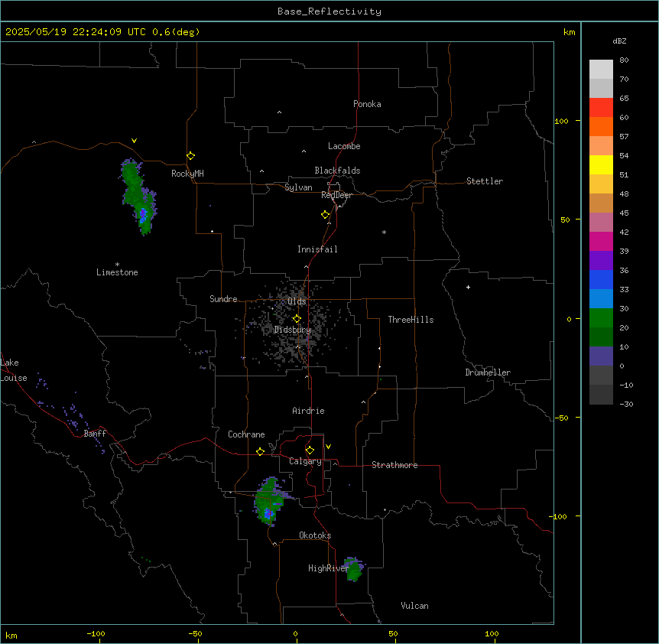The image size is (659, 644).
Task: Click the Louise label text
Action: point(14,378)
